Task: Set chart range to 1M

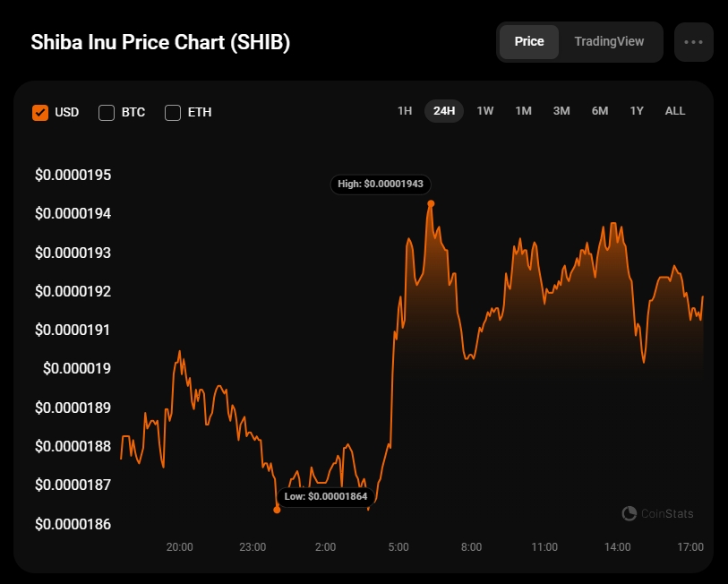Action: [523, 111]
